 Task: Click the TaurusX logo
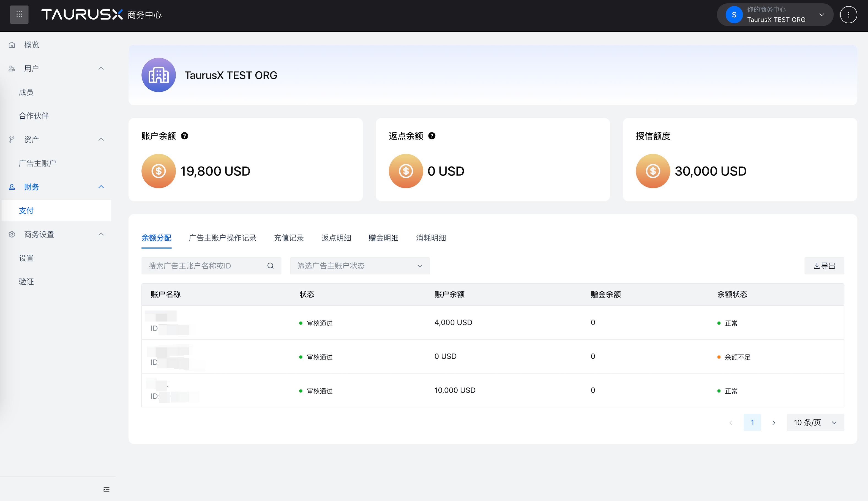82,14
